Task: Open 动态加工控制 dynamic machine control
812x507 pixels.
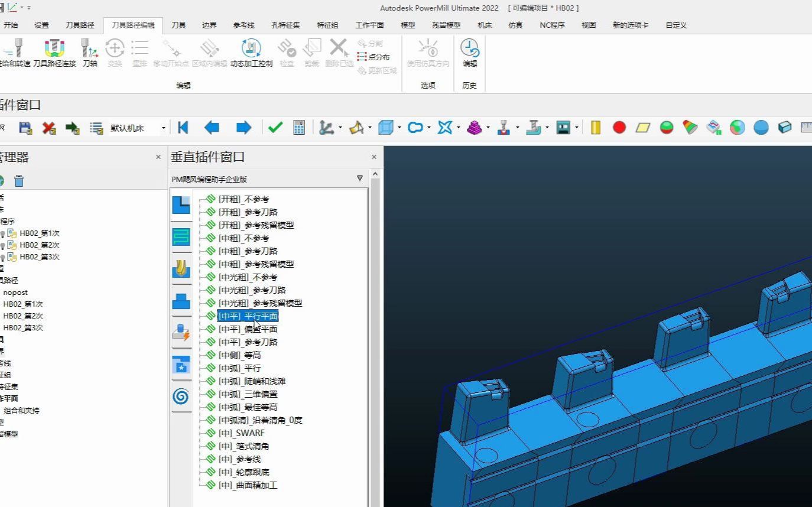Action: [x=251, y=53]
